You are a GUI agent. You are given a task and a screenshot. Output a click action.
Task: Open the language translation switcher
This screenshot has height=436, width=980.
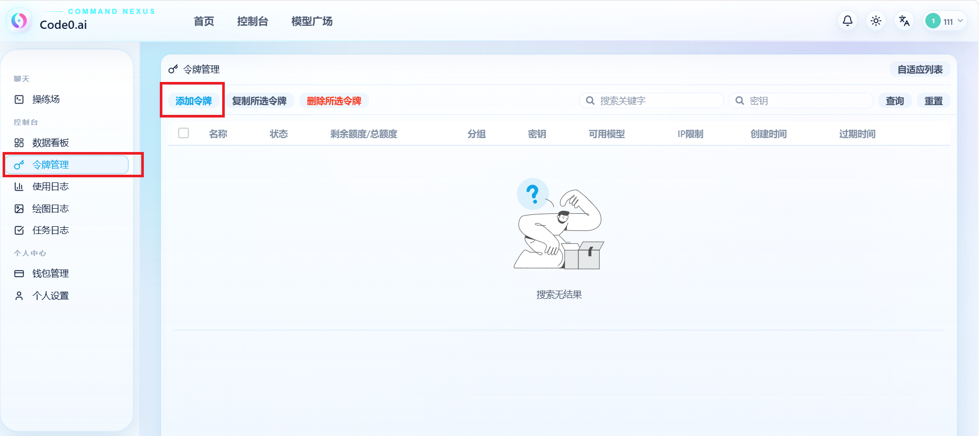pos(904,21)
